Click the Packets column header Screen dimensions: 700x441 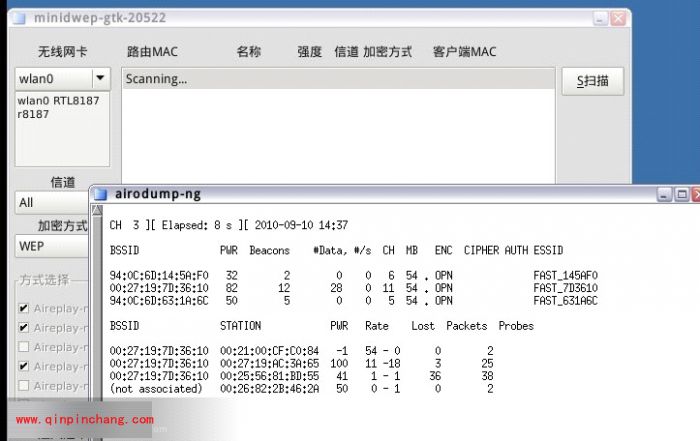(x=467, y=326)
